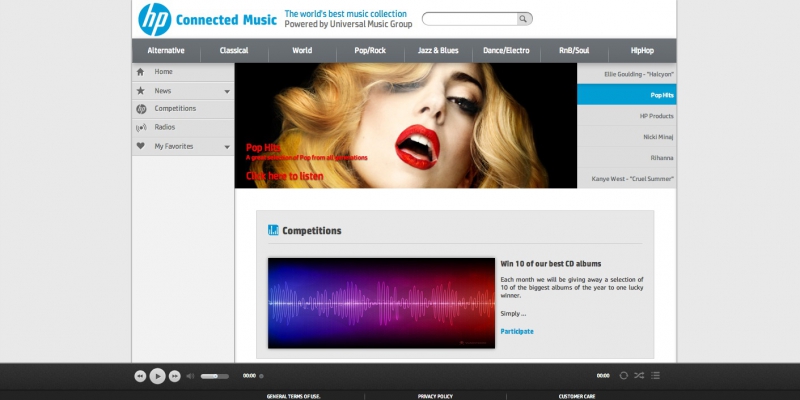This screenshot has height=400, width=800.
Task: Click the Competitions HP icon in sidebar
Action: (x=141, y=109)
